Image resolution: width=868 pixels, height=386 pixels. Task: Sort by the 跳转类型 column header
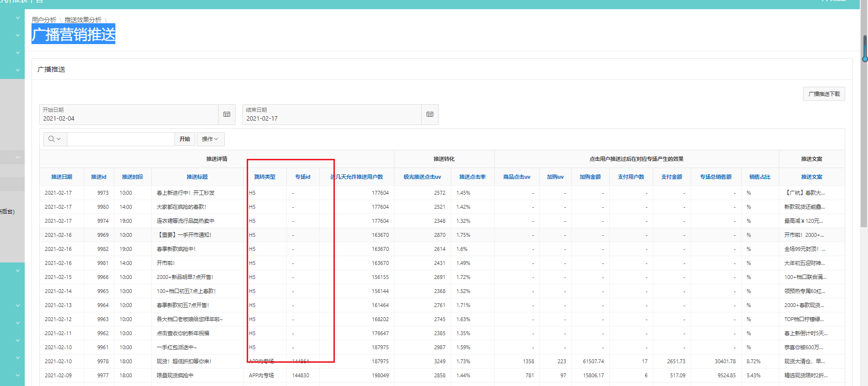pos(265,177)
